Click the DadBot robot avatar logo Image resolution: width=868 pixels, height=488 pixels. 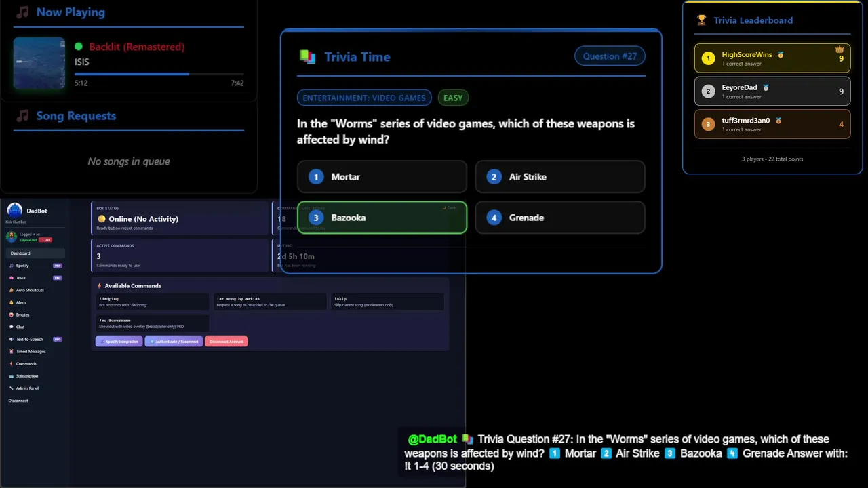click(15, 211)
